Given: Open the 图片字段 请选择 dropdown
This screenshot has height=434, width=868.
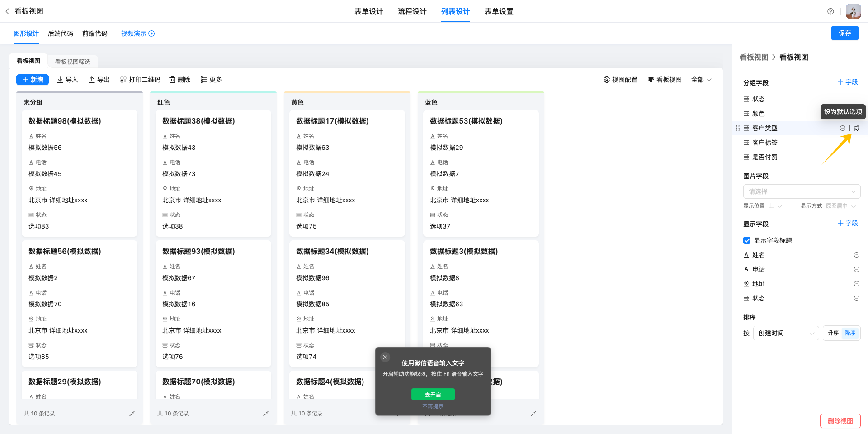Looking at the screenshot, I should pyautogui.click(x=802, y=191).
